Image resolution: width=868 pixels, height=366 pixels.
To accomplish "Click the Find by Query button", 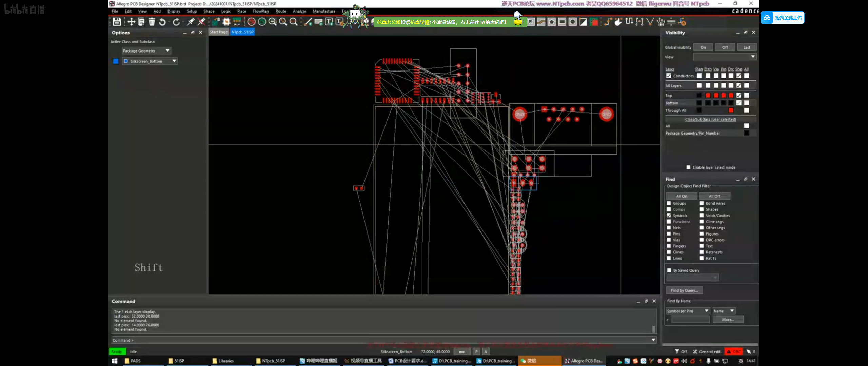I will [x=684, y=290].
